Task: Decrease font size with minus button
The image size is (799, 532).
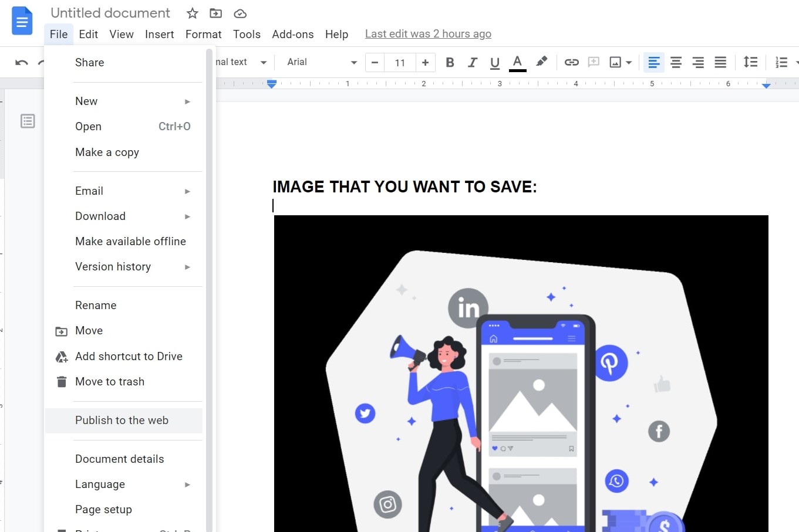Action: pos(375,62)
